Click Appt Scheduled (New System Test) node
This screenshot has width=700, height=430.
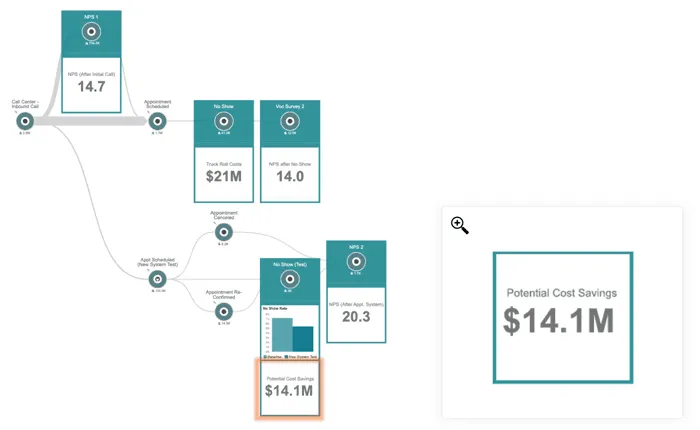[157, 280]
